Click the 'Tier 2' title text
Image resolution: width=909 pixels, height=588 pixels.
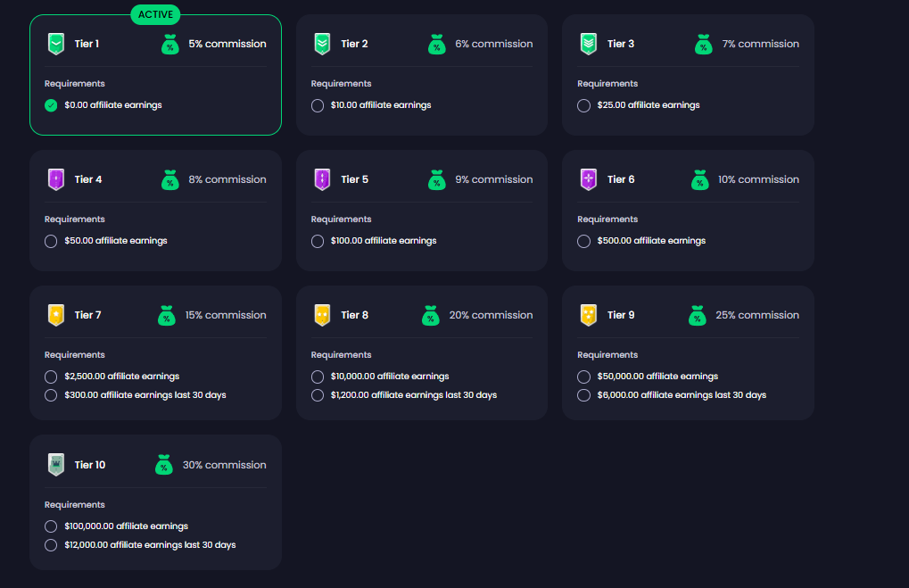click(354, 44)
